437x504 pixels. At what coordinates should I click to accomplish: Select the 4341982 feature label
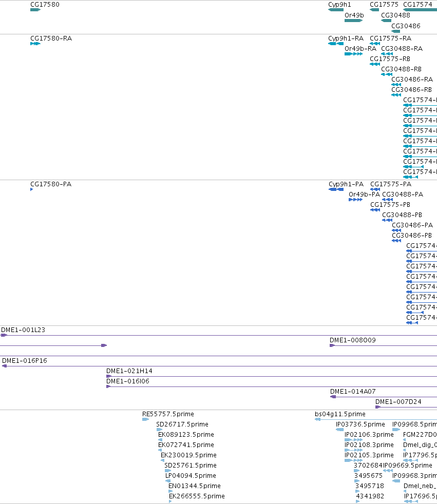pyautogui.click(x=370, y=497)
